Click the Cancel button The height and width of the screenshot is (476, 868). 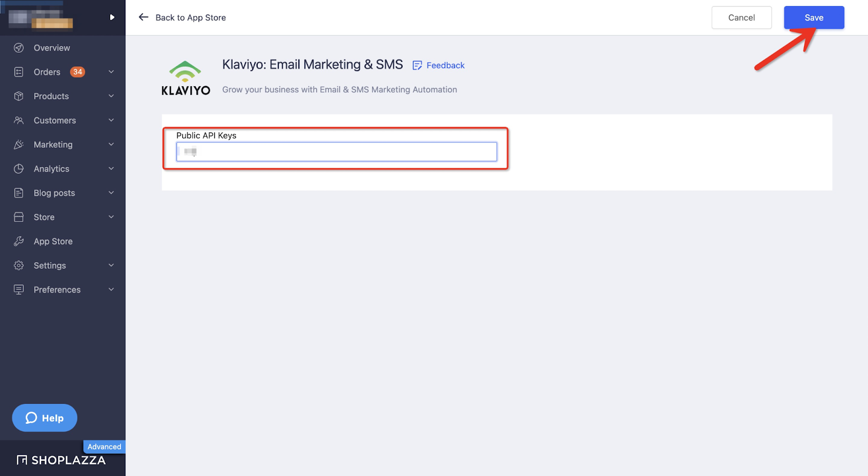742,17
